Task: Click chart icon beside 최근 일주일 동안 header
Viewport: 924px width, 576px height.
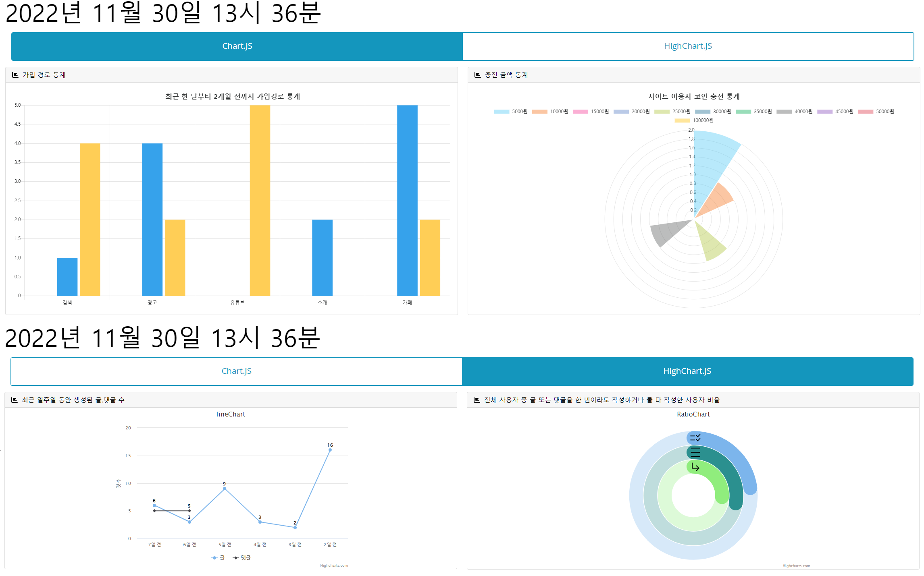Action: (14, 400)
